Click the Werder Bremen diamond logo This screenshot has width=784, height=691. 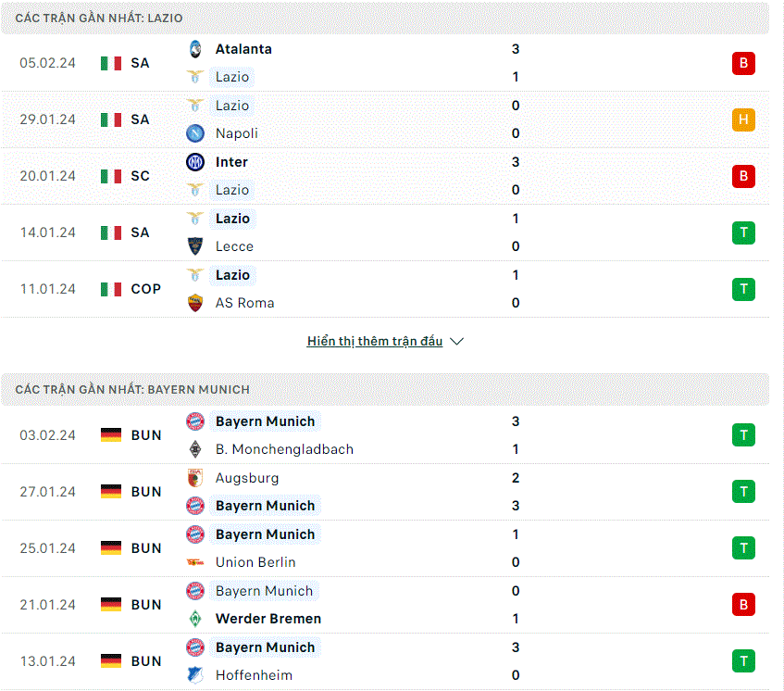(195, 619)
